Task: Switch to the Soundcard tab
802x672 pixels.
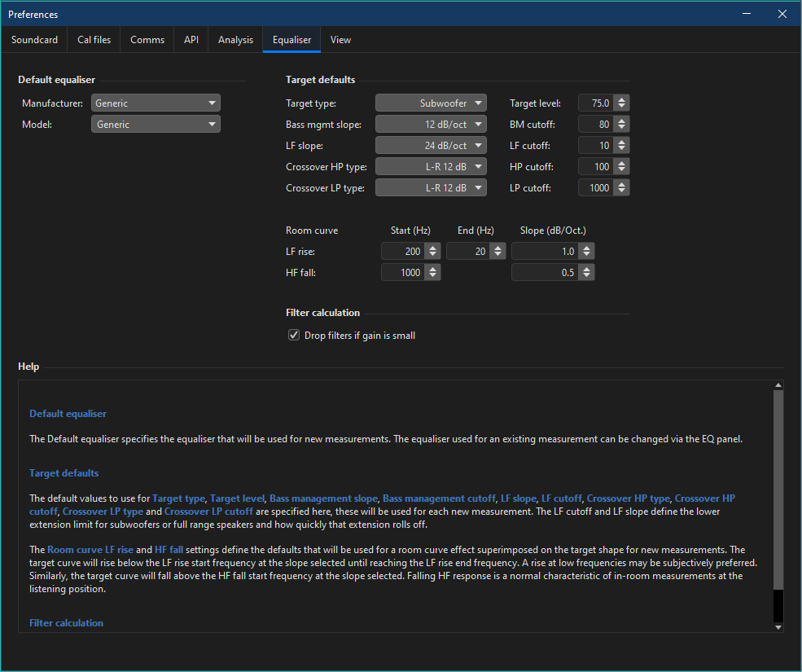Action: point(34,40)
